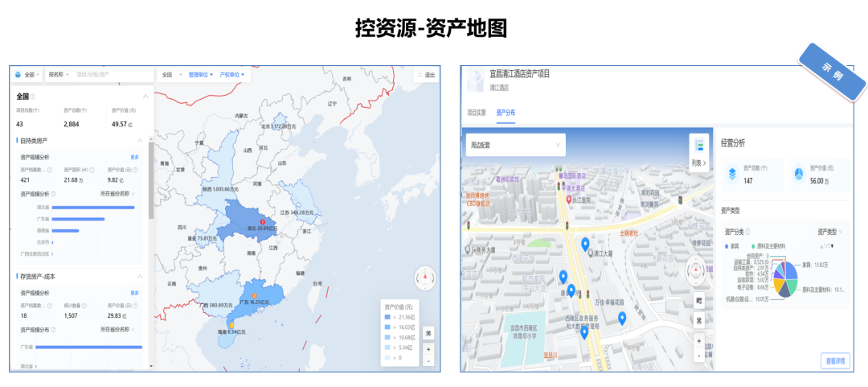The height and width of the screenshot is (387, 868).
Task: Click 更多 link under 自持类房产
Action: point(135,157)
